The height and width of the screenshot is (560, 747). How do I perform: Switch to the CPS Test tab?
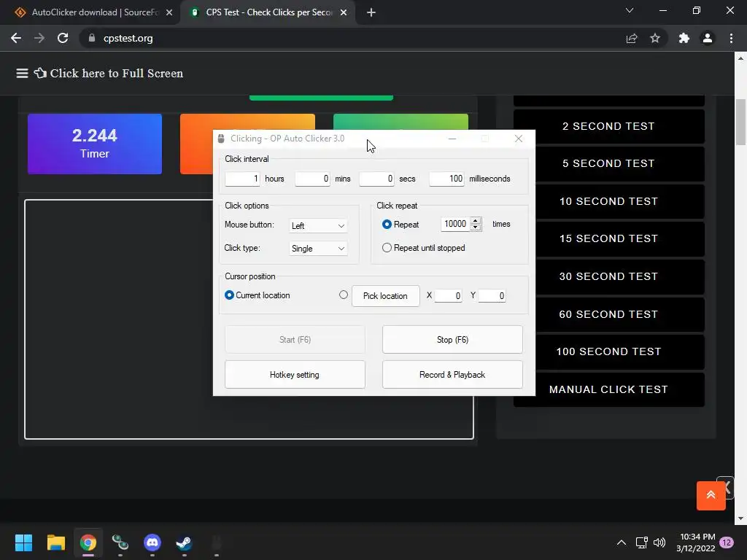click(269, 12)
